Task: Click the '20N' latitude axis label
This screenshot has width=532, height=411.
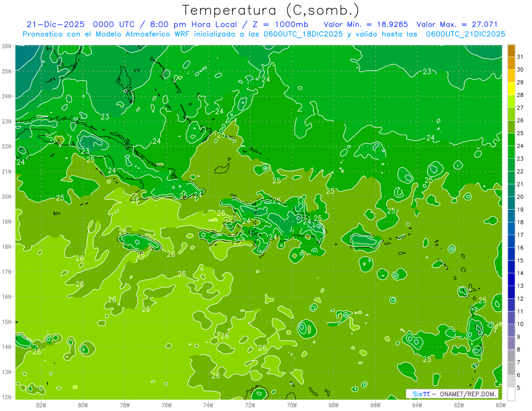Action: click(x=7, y=196)
